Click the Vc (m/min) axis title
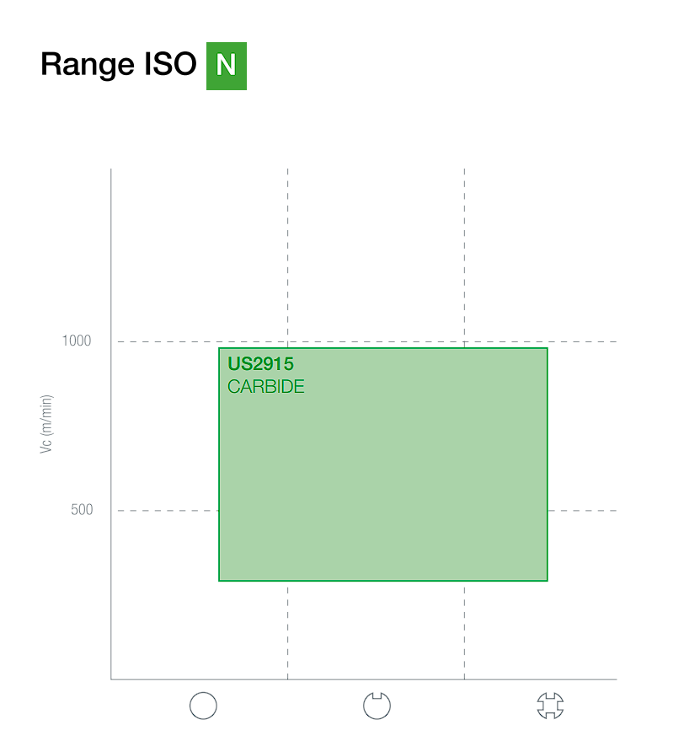Screen dimensions: 700x746 pyautogui.click(x=46, y=424)
